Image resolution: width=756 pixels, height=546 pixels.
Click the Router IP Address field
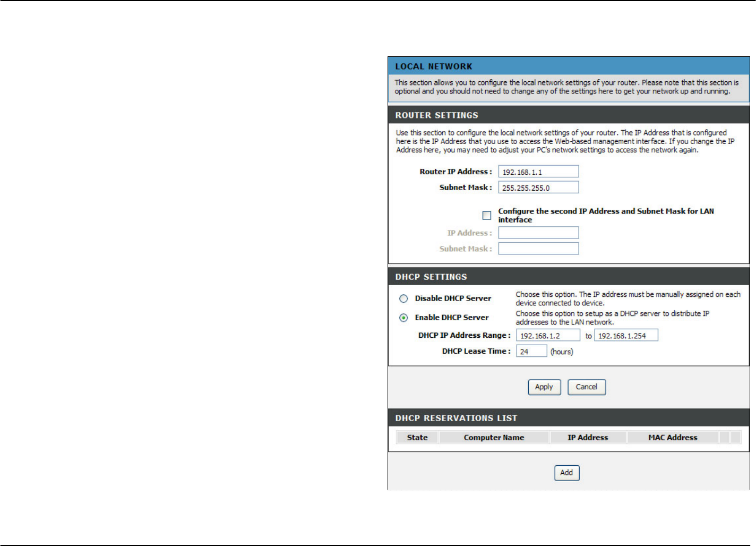pyautogui.click(x=538, y=172)
